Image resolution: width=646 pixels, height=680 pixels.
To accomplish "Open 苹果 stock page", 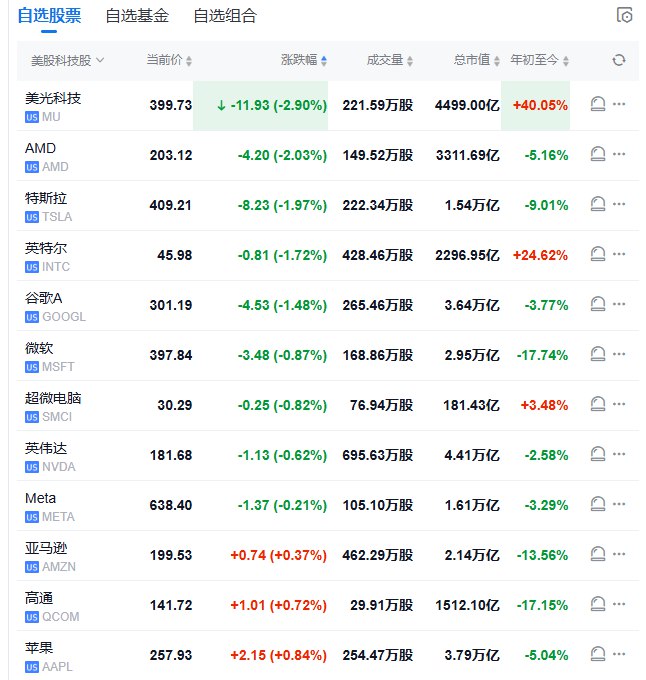I will (x=39, y=648).
